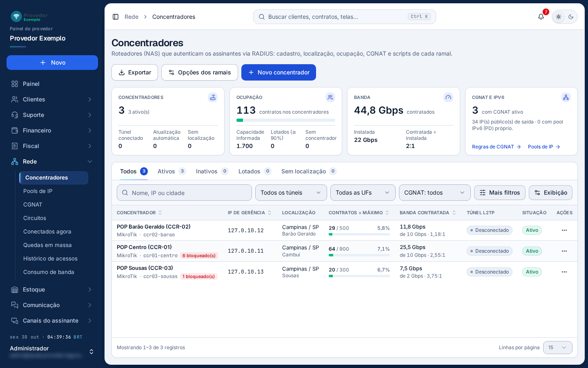Click POP Centro occupancy progress bar
The height and width of the screenshot is (368, 588).
pos(359,255)
